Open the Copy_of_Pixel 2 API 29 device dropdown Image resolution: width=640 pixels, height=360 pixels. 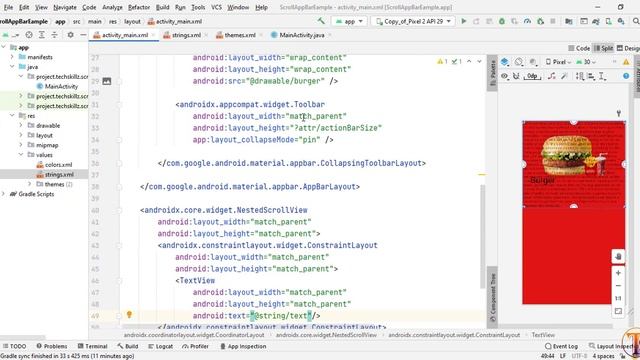point(413,21)
